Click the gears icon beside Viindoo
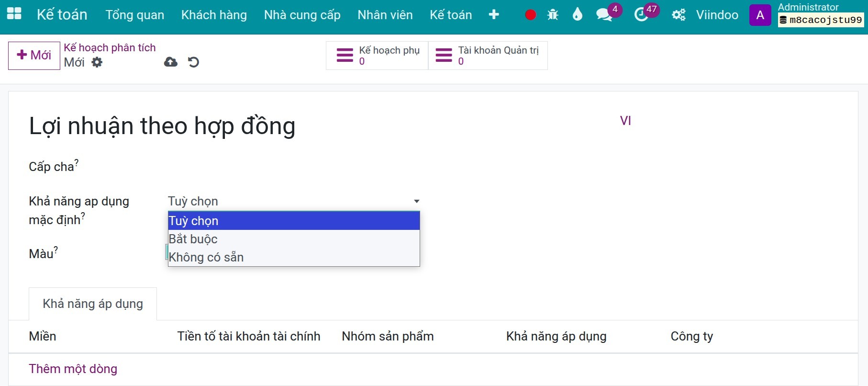Viewport: 868px width, 386px height. [x=679, y=15]
